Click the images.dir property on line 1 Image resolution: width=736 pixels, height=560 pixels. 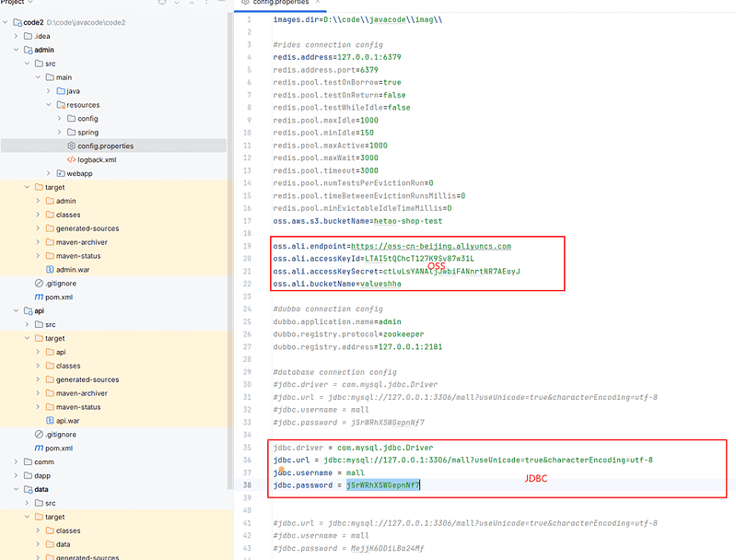357,19
